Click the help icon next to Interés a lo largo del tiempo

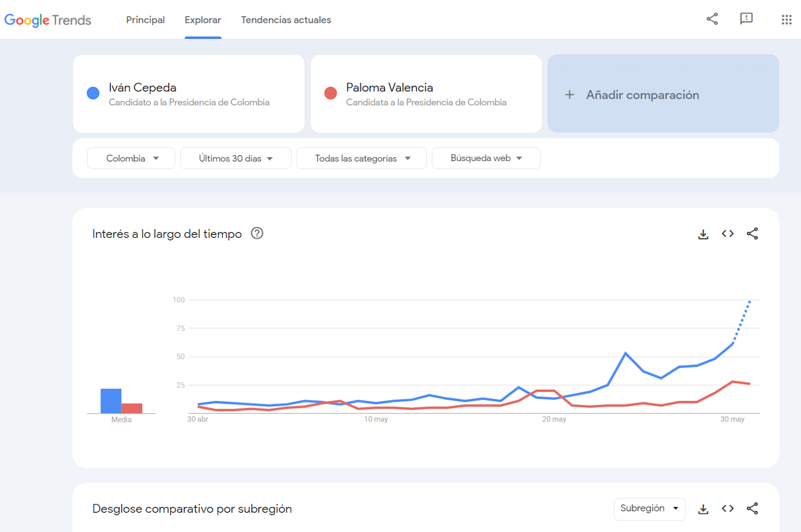[257, 233]
